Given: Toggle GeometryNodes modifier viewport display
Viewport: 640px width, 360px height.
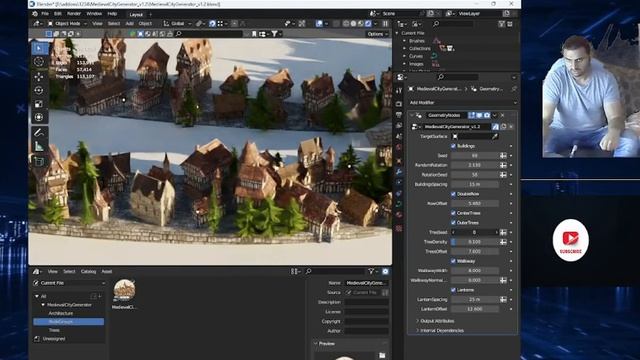Looking at the screenshot, I should point(479,116).
